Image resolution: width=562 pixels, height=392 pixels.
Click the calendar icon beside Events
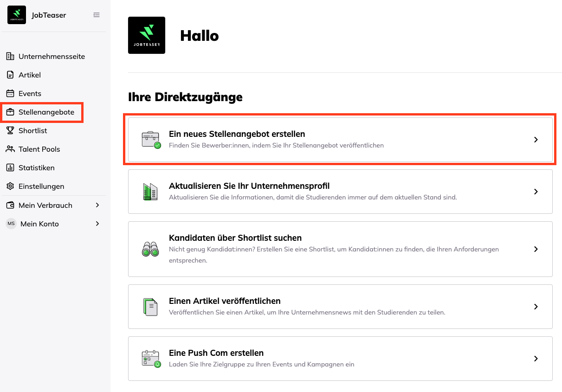point(10,93)
